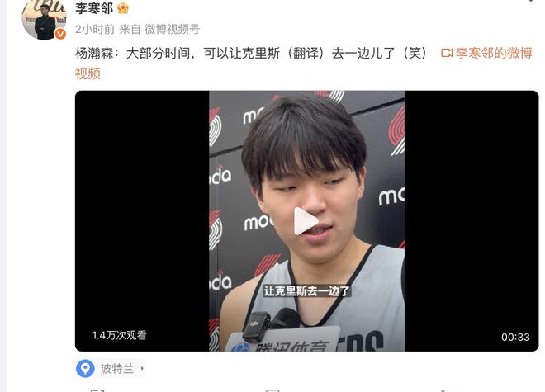Screen dimensions: 545x392
Task: Open the 李寒邻 username link
Action: click(x=94, y=8)
